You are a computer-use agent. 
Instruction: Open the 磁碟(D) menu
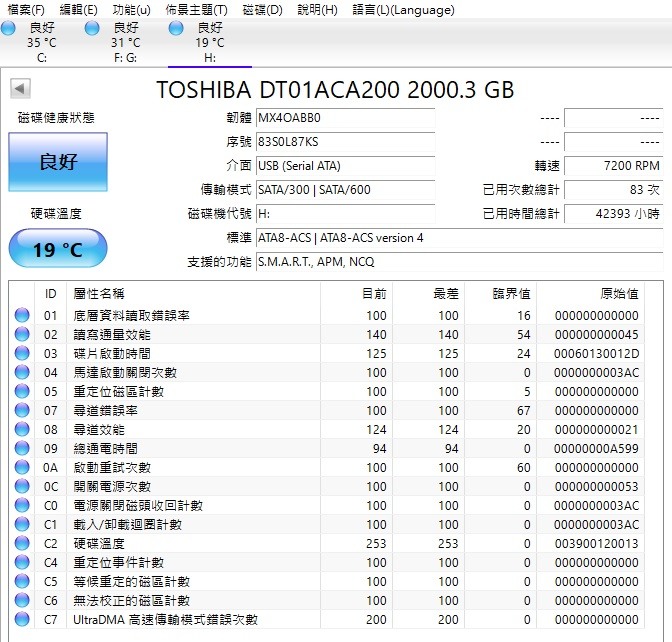[x=262, y=9]
